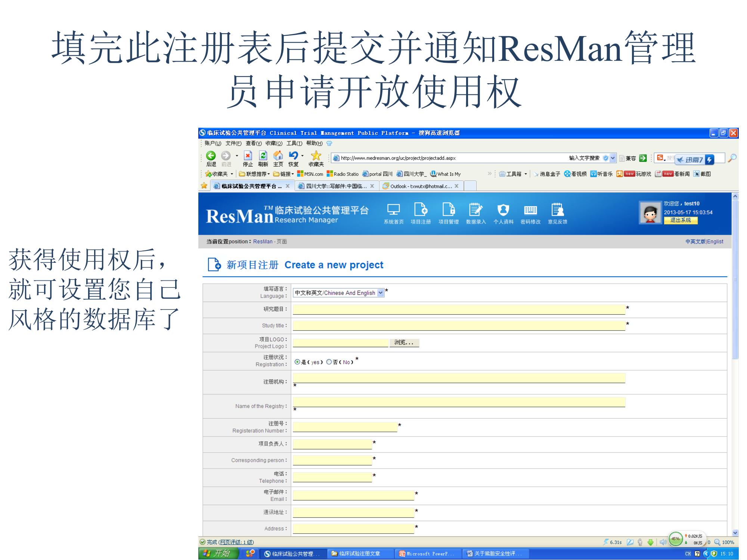747x560 pixels.
Task: Click the status bar download arrow icon
Action: [x=651, y=542]
